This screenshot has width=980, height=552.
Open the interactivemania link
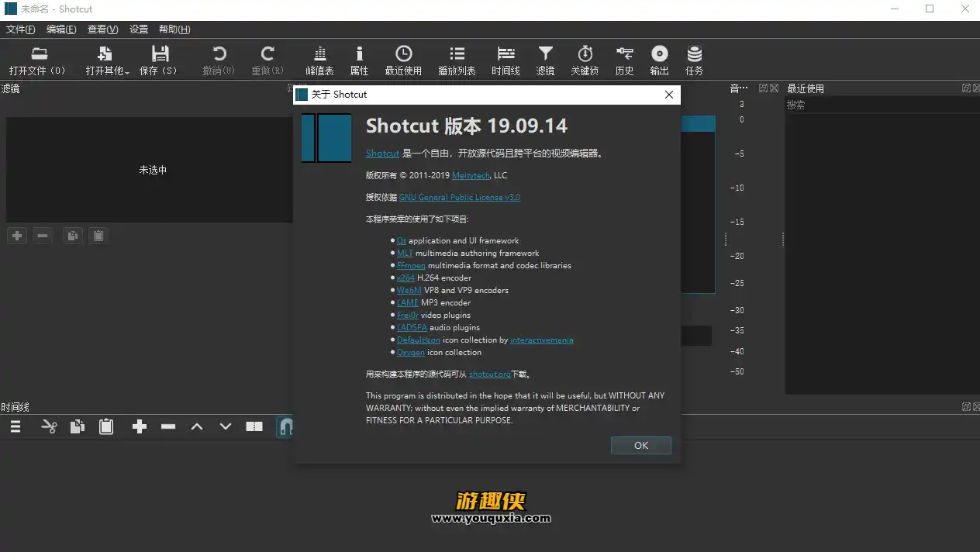[x=542, y=340]
